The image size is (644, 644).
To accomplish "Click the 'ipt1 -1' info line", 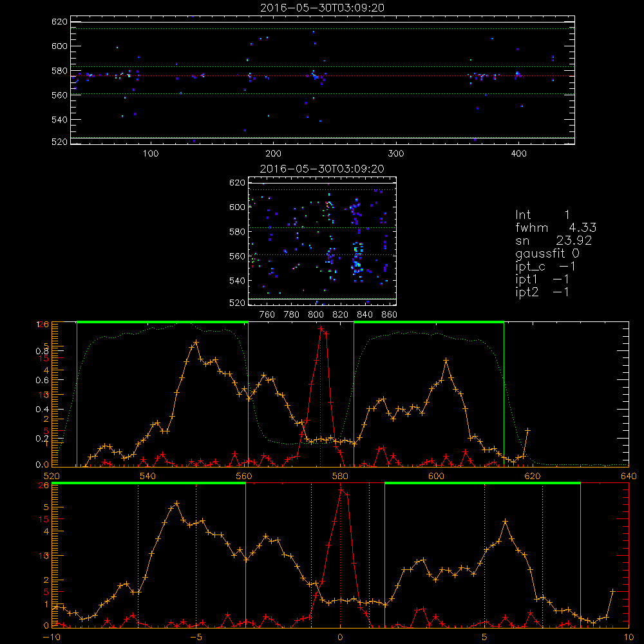I will pyautogui.click(x=542, y=279).
